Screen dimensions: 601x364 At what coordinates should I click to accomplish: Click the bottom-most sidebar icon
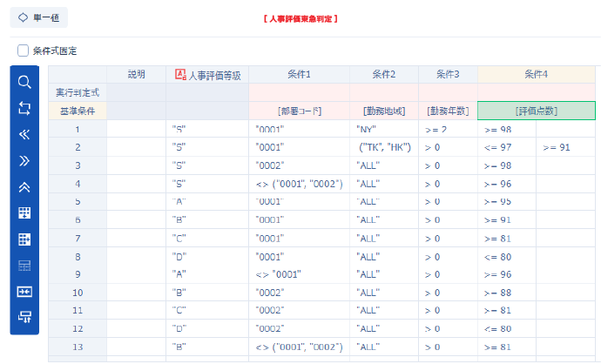click(24, 316)
